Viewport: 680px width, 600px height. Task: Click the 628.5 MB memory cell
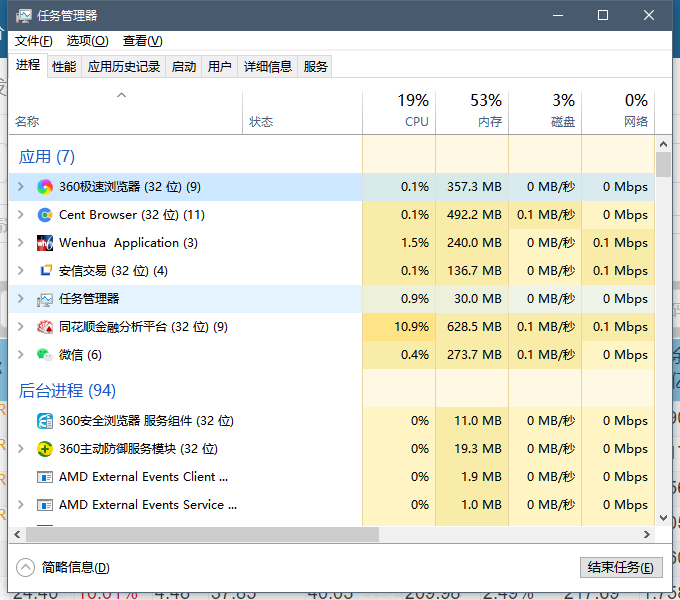point(472,327)
